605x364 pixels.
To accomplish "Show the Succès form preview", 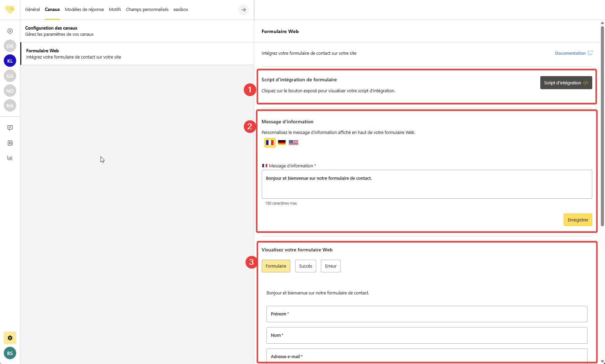I will tap(305, 266).
